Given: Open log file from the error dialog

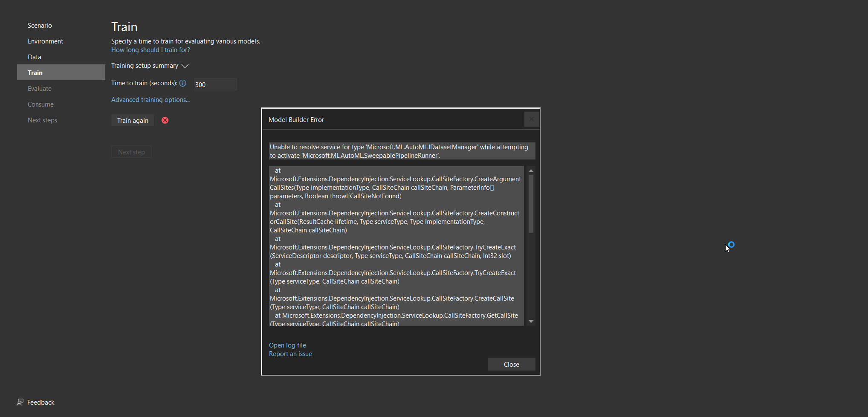Looking at the screenshot, I should pyautogui.click(x=287, y=345).
